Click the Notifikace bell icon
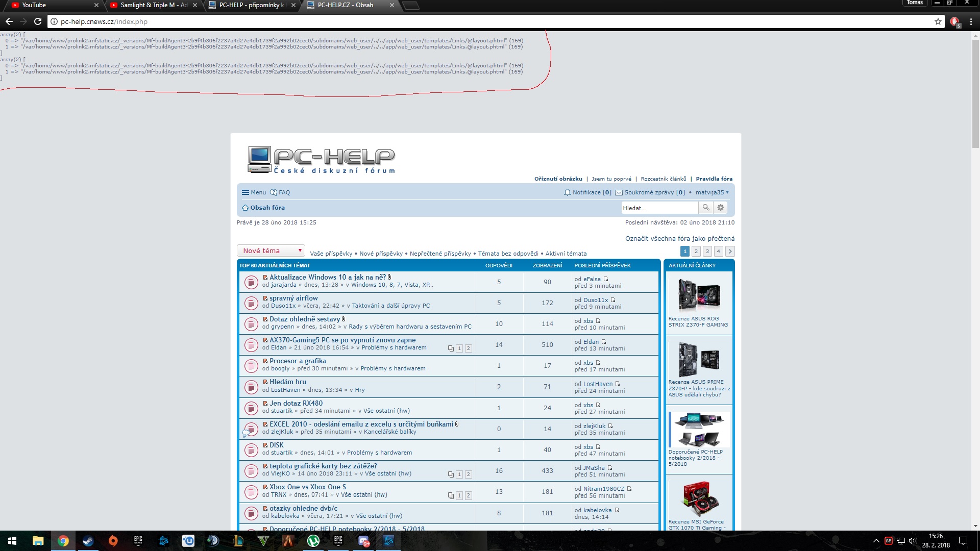Screen dimensions: 980x551 (x=567, y=192)
